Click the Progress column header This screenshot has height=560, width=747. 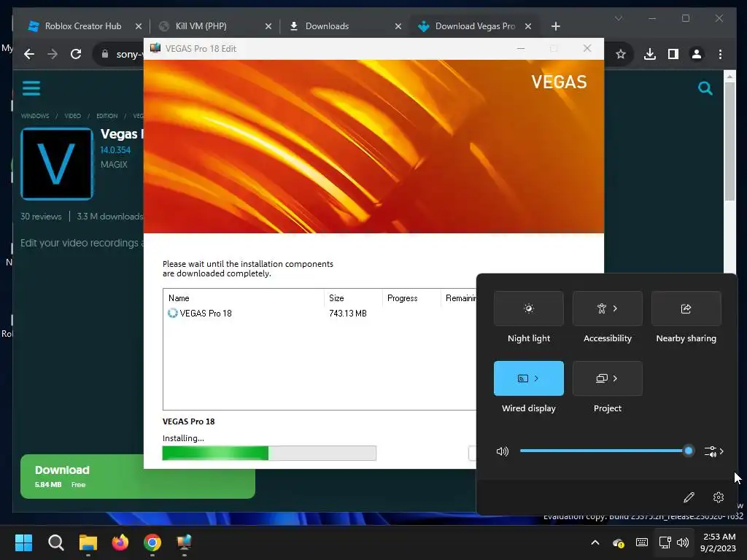click(x=411, y=298)
